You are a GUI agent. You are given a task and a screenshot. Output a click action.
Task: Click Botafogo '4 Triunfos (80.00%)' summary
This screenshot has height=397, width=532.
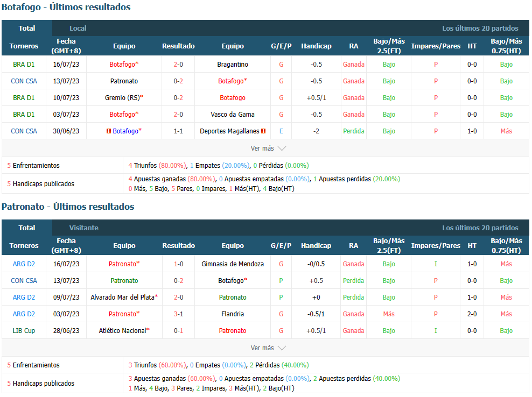[x=157, y=166]
